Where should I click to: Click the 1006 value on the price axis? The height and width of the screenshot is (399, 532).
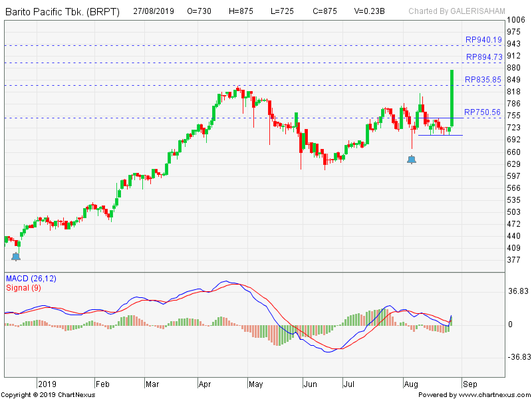515,21
